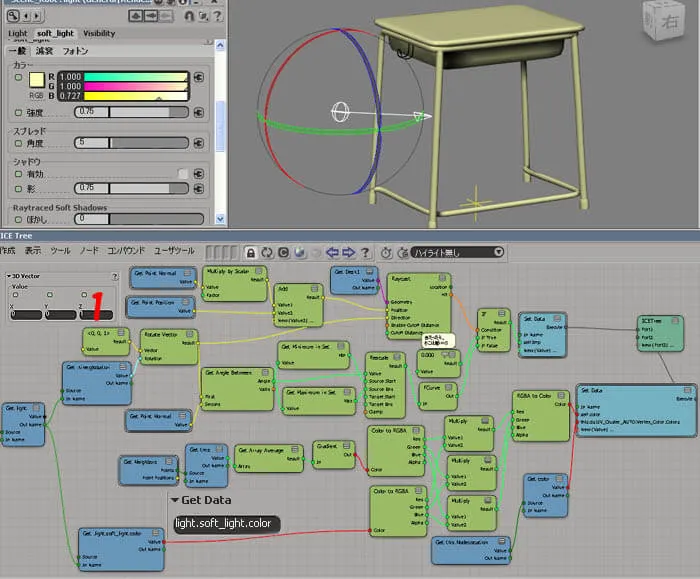Open the コンパウンド menu
Image resolution: width=700 pixels, height=579 pixels.
(126, 250)
